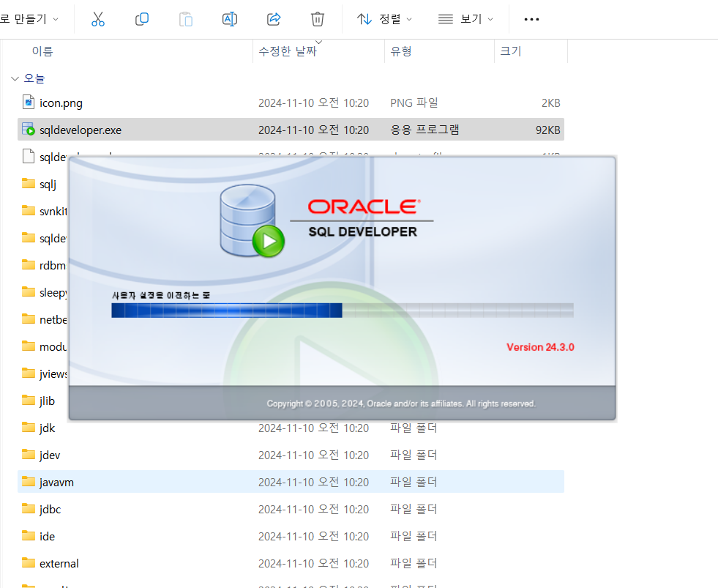
Task: Click the Delete trash can icon
Action: pos(318,19)
